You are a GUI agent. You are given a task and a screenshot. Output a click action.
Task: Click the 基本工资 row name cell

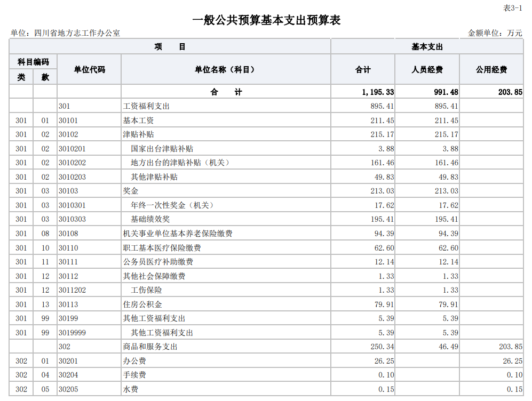[x=139, y=121]
